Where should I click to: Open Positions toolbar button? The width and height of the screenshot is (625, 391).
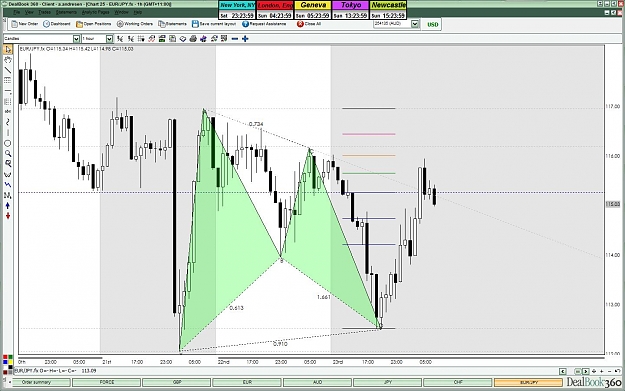[94, 24]
